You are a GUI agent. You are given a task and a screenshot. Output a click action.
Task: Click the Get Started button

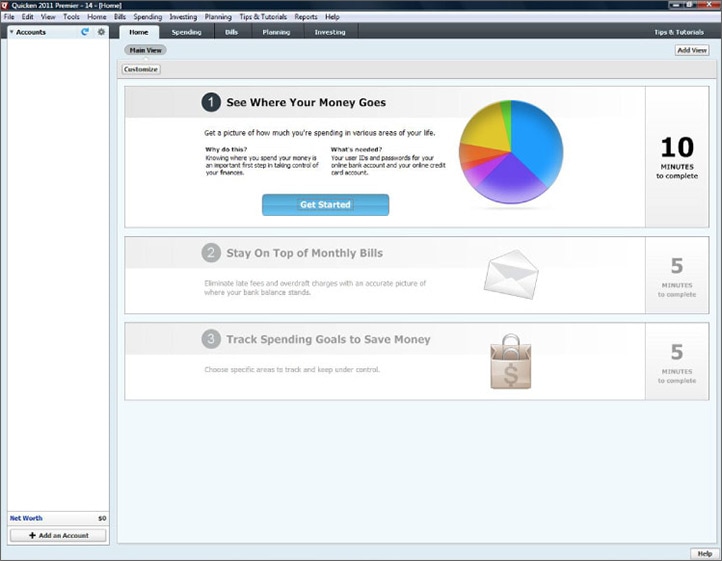(x=326, y=205)
